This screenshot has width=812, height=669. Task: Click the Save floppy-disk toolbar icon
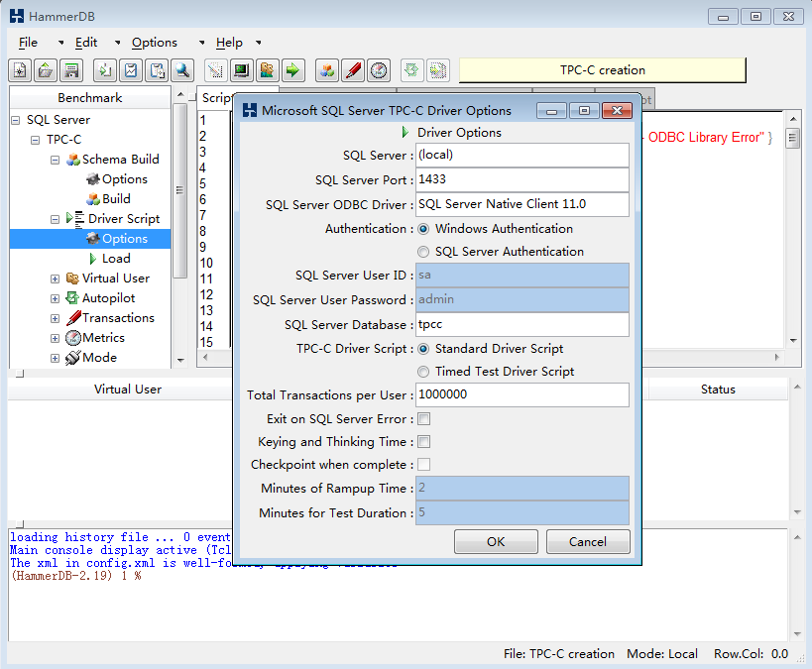click(71, 70)
